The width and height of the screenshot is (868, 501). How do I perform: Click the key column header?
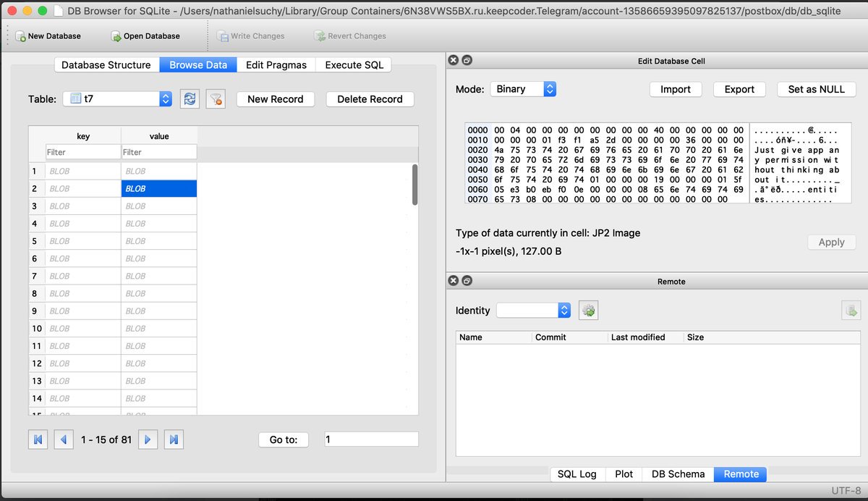83,136
